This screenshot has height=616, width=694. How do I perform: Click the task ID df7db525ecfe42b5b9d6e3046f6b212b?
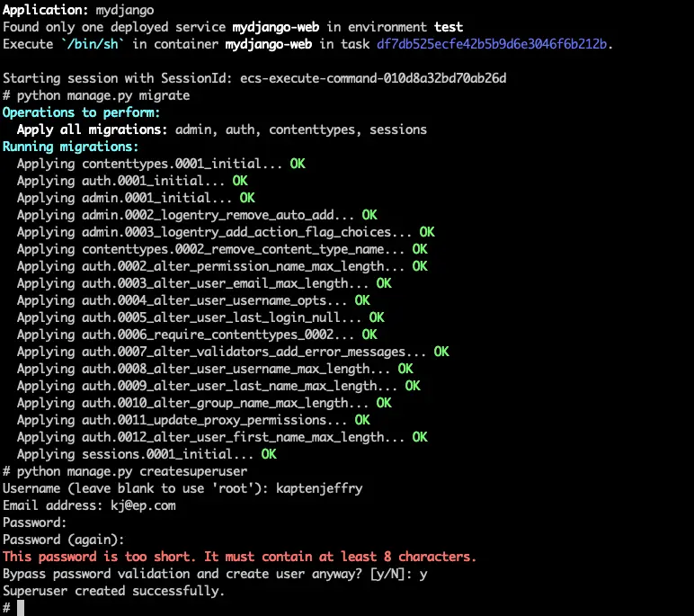(x=492, y=44)
